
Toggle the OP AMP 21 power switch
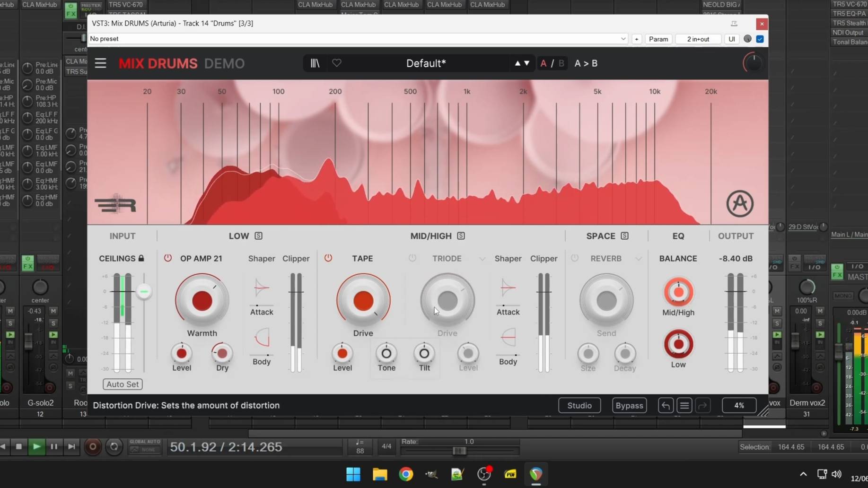167,258
